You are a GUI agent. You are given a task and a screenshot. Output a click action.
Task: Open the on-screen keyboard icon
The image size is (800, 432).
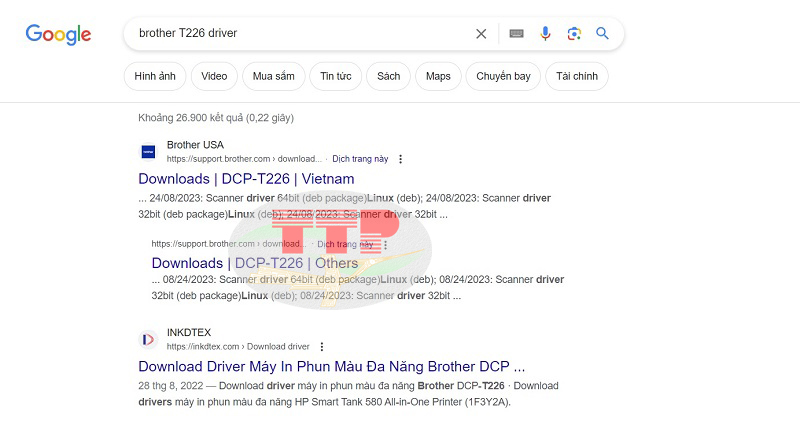pyautogui.click(x=516, y=34)
